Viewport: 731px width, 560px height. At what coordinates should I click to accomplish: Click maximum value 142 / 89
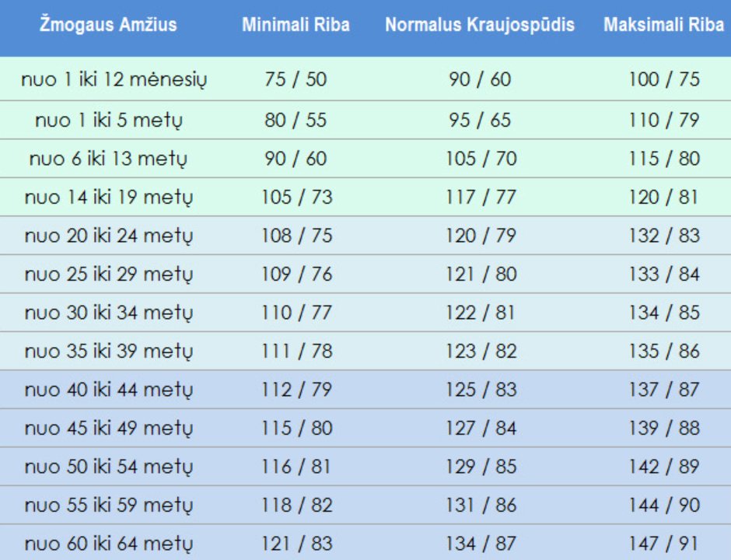click(664, 467)
